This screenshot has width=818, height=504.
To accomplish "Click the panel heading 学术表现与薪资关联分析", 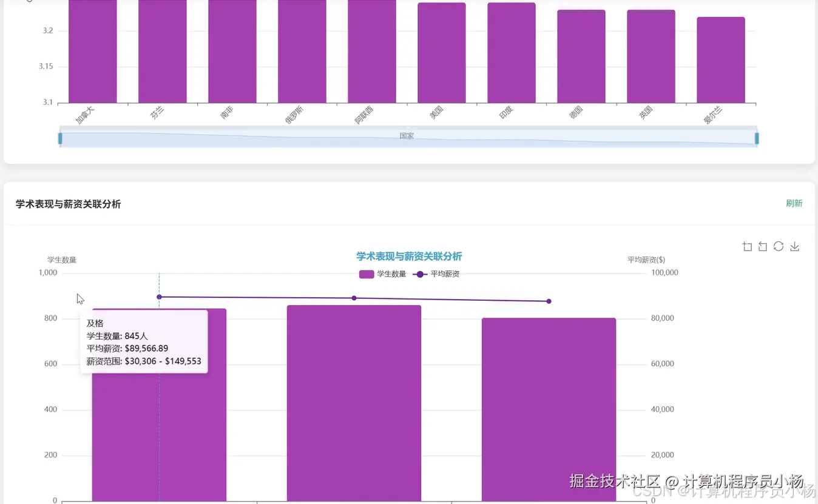I will point(69,204).
